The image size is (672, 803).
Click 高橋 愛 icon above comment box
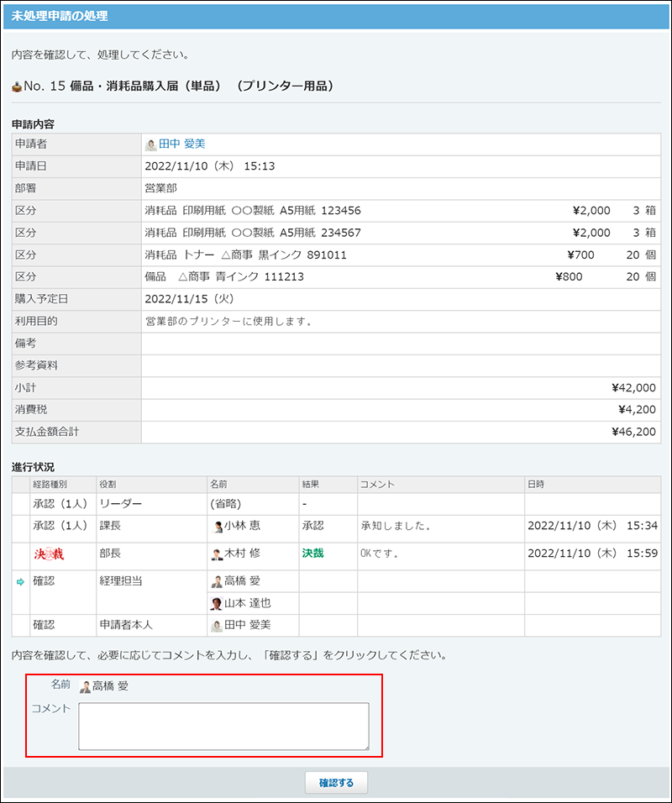pos(85,687)
